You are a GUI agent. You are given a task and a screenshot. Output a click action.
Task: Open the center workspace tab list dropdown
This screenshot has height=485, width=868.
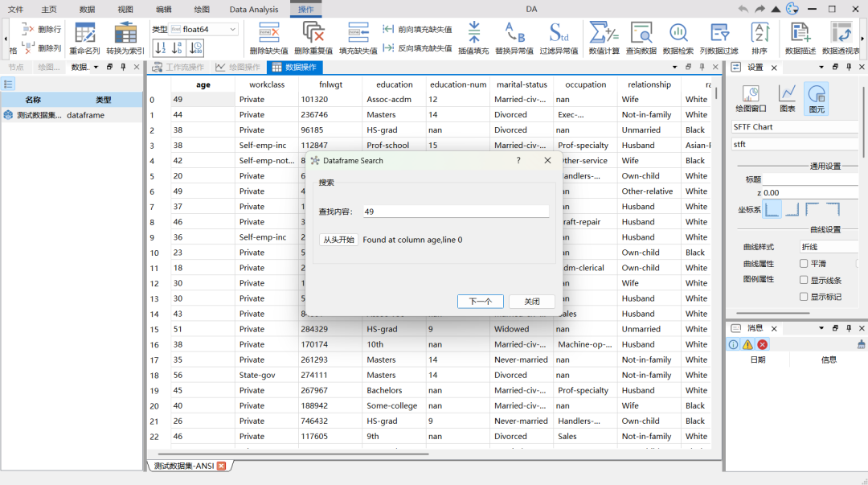pyautogui.click(x=674, y=67)
